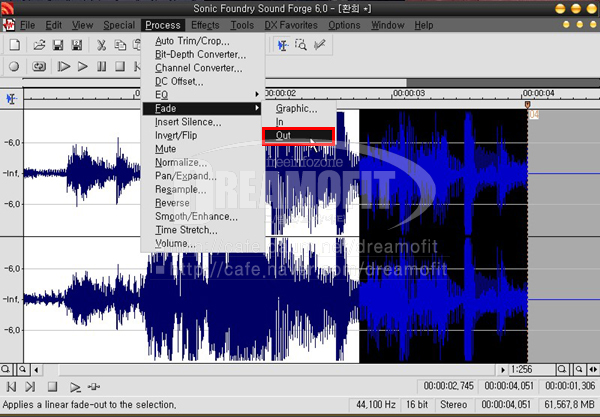Choose Mute from Process menu
Image resolution: width=600 pixels, height=417 pixels.
[x=202, y=149]
